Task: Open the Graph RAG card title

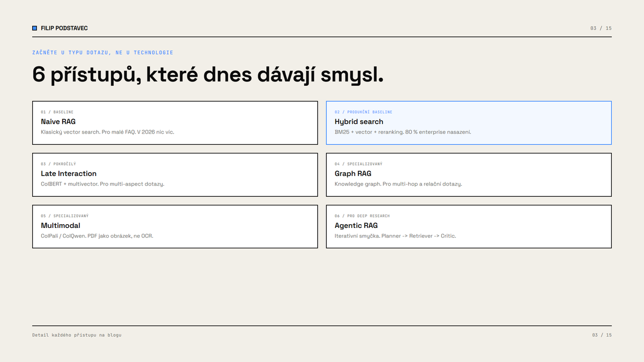Action: click(x=353, y=173)
